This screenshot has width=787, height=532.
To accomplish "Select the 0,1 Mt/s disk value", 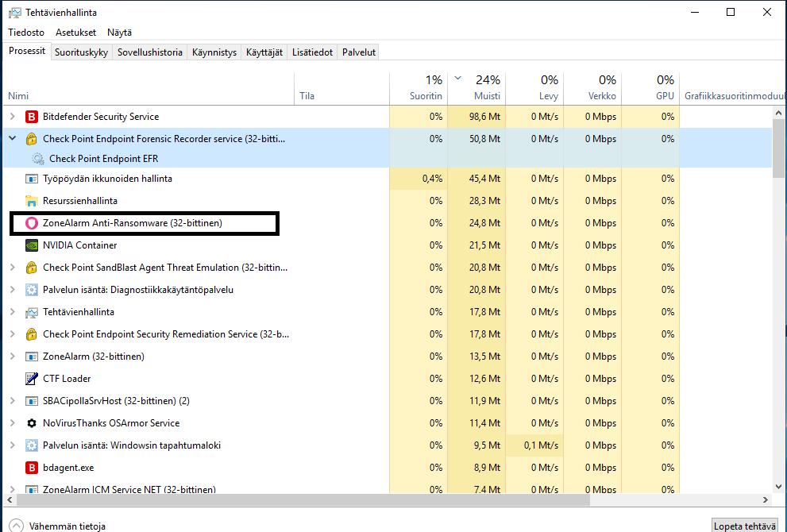I will (x=541, y=445).
